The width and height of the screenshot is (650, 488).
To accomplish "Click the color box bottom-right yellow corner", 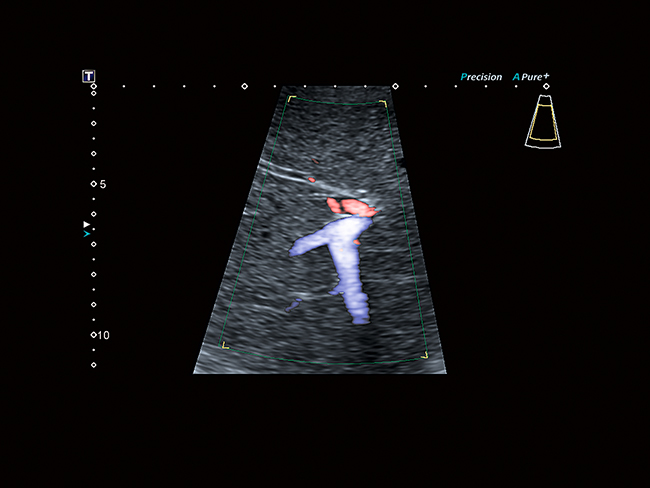I will [424, 354].
